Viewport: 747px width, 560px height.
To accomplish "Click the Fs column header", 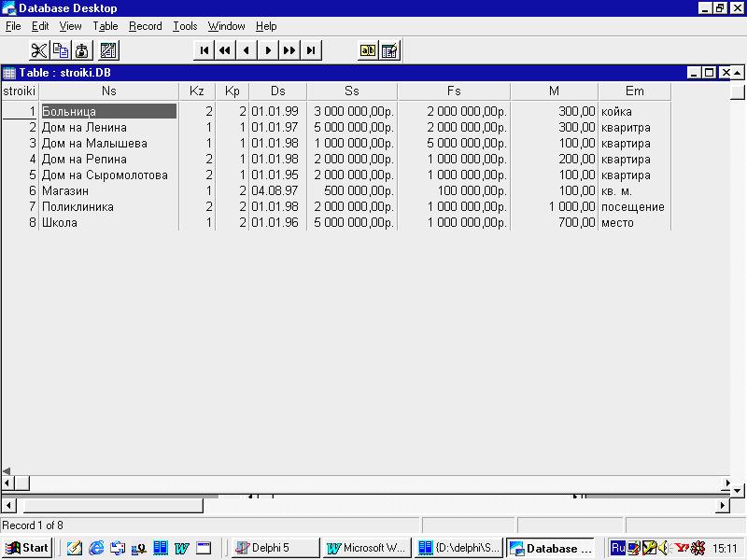I will [454, 91].
